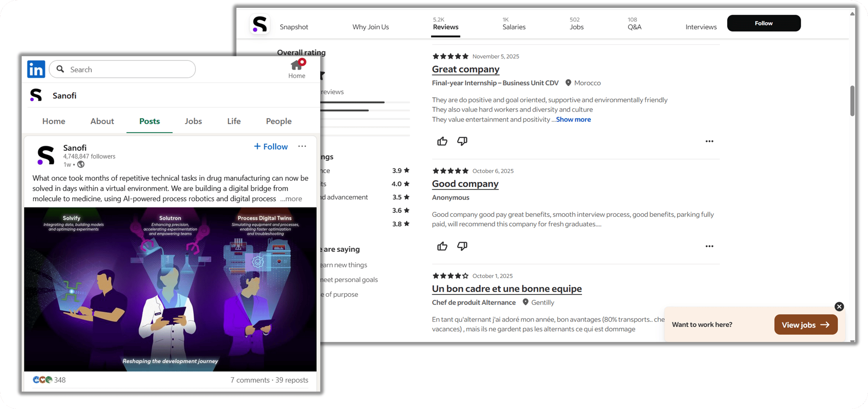Click the LinkedIn logo icon

pyautogui.click(x=36, y=69)
